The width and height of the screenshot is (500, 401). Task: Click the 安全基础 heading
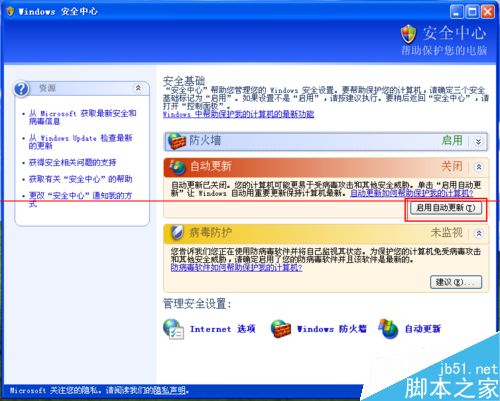(x=184, y=81)
